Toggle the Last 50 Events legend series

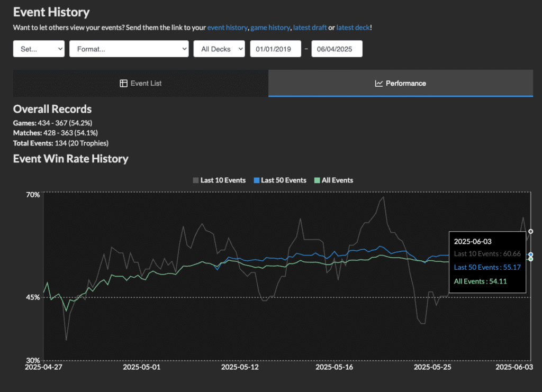pos(284,180)
